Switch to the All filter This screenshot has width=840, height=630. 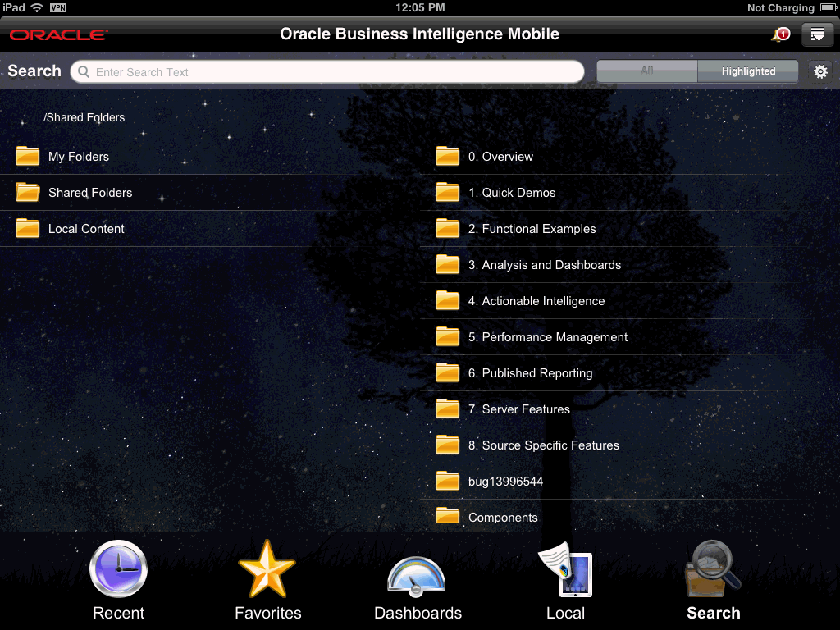point(646,71)
